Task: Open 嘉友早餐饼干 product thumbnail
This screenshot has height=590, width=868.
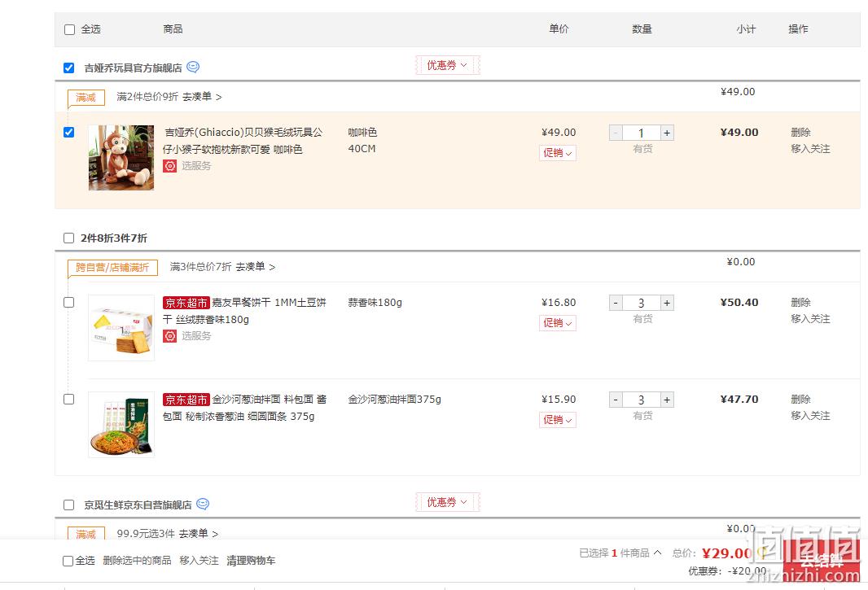Action: coord(121,328)
